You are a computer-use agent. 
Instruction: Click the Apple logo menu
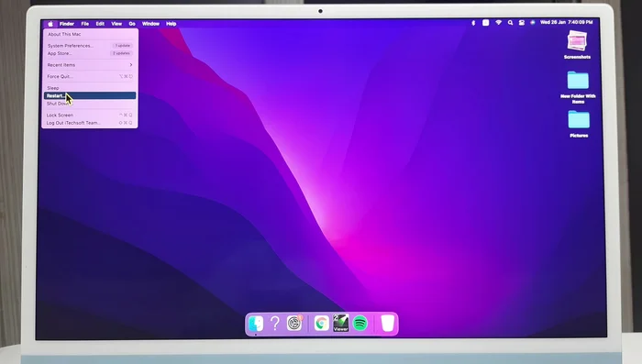(50, 24)
